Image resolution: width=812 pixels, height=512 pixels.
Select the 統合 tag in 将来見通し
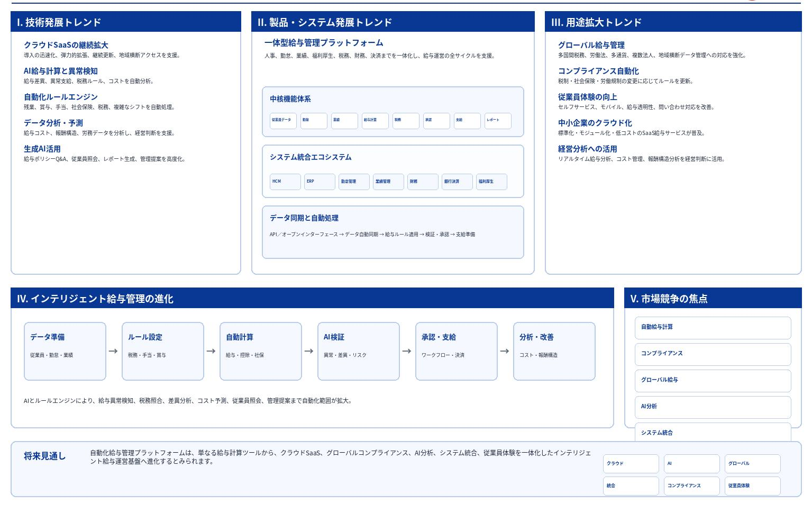coord(631,486)
